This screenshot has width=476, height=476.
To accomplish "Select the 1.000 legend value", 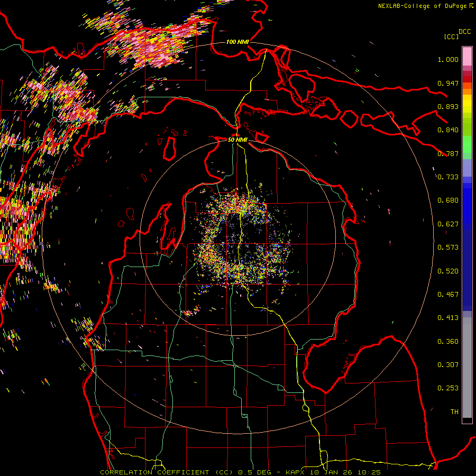I will tap(448, 59).
